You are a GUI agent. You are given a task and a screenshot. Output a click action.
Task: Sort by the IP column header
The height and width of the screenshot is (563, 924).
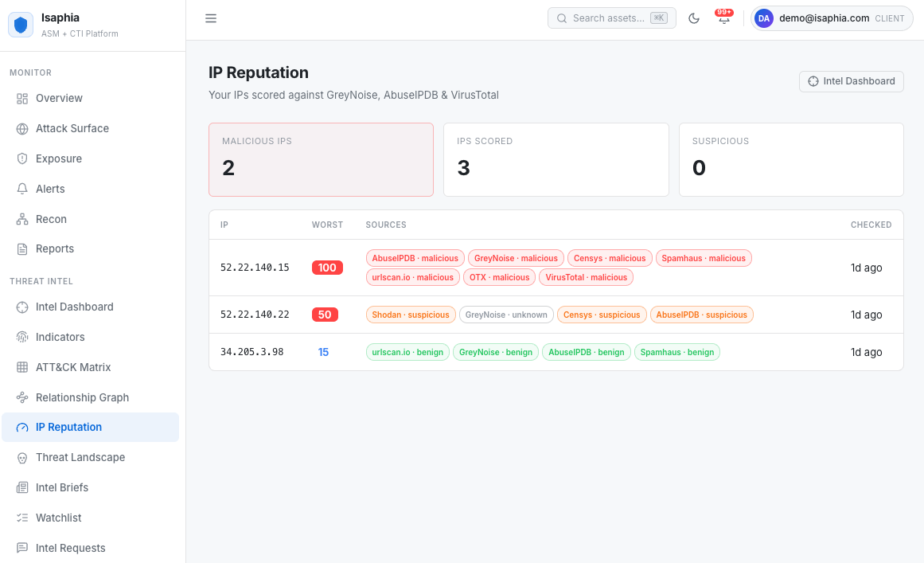(x=224, y=225)
